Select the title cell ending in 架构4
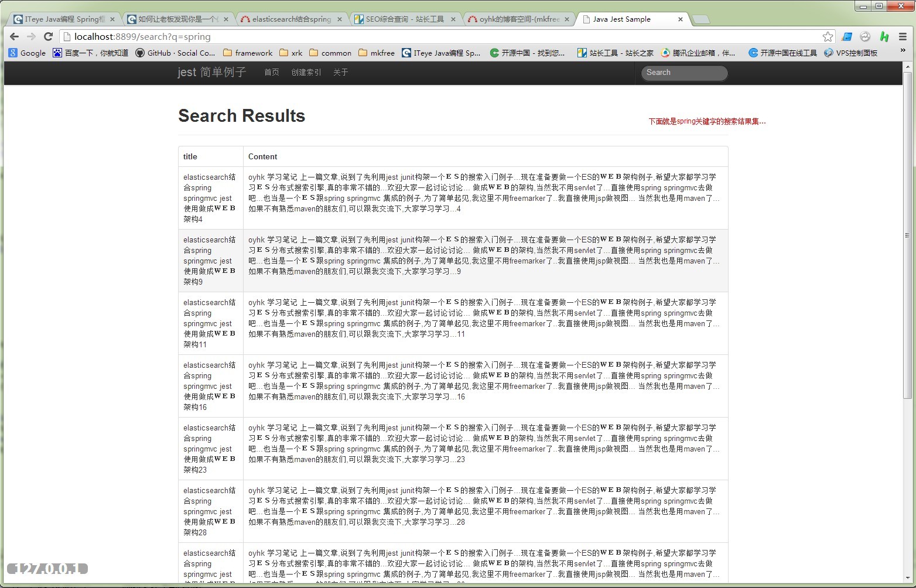This screenshot has width=916, height=588. (211, 198)
